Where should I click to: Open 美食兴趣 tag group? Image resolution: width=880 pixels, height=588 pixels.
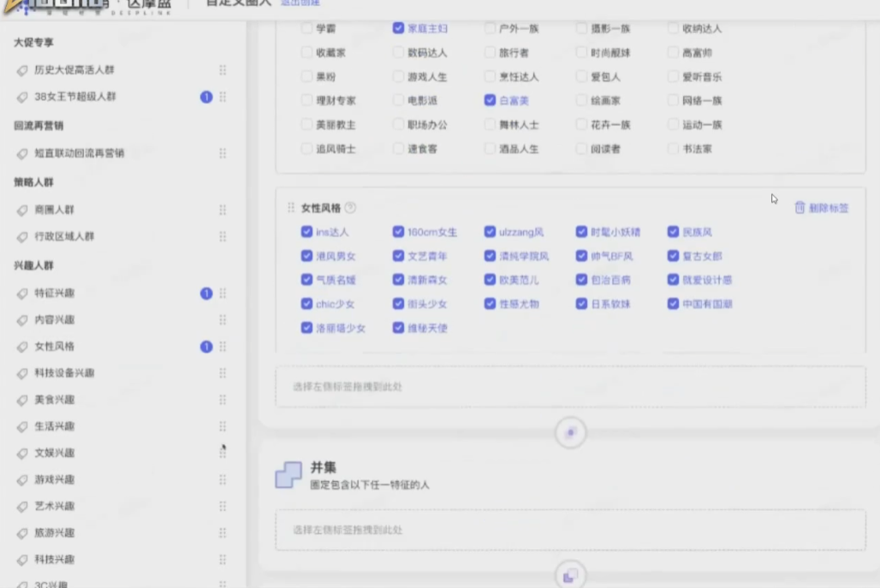click(x=54, y=400)
